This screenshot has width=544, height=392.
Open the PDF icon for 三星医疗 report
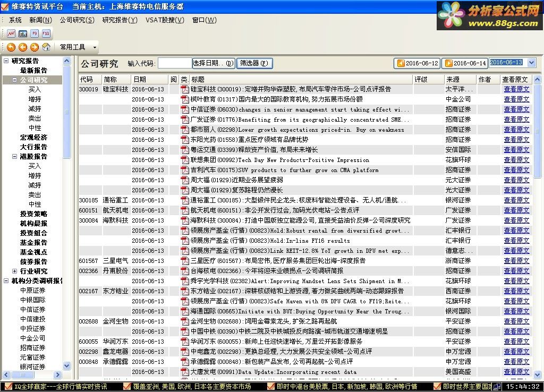point(185,260)
